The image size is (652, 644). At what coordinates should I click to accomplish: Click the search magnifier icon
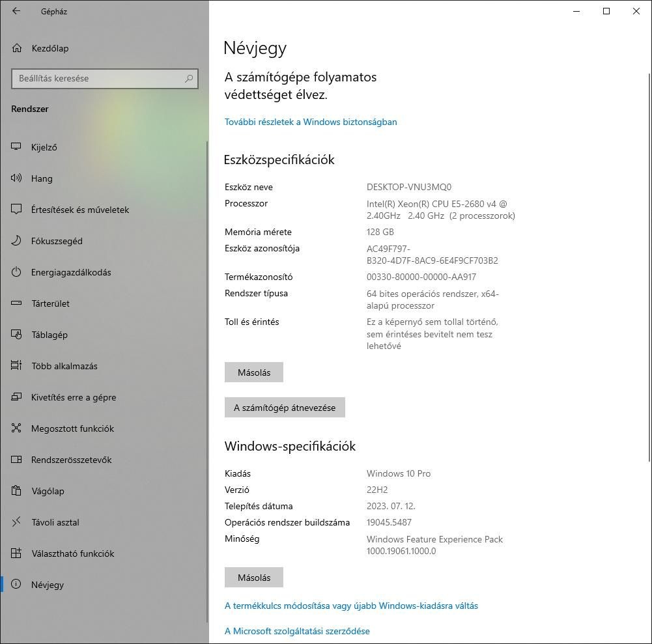click(189, 78)
